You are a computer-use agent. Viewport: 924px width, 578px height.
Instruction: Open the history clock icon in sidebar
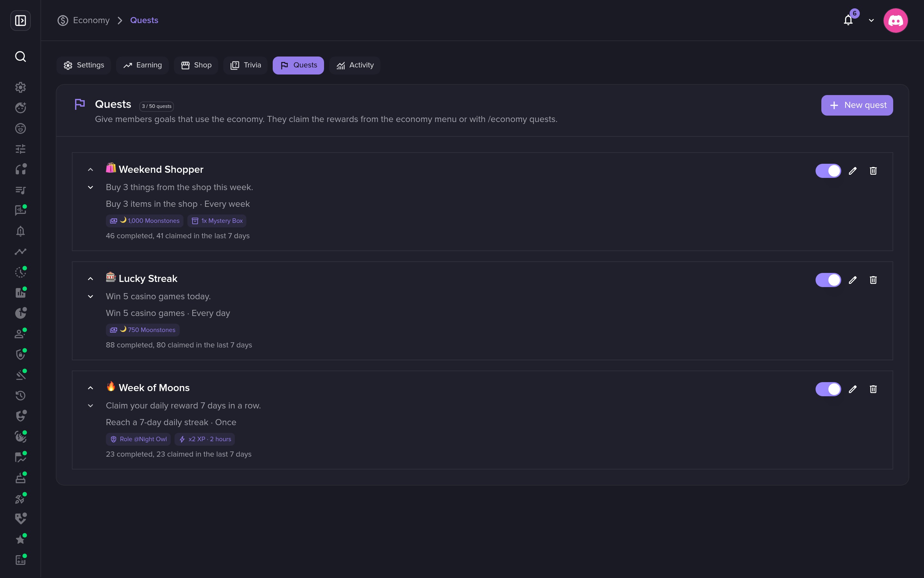[x=21, y=395]
